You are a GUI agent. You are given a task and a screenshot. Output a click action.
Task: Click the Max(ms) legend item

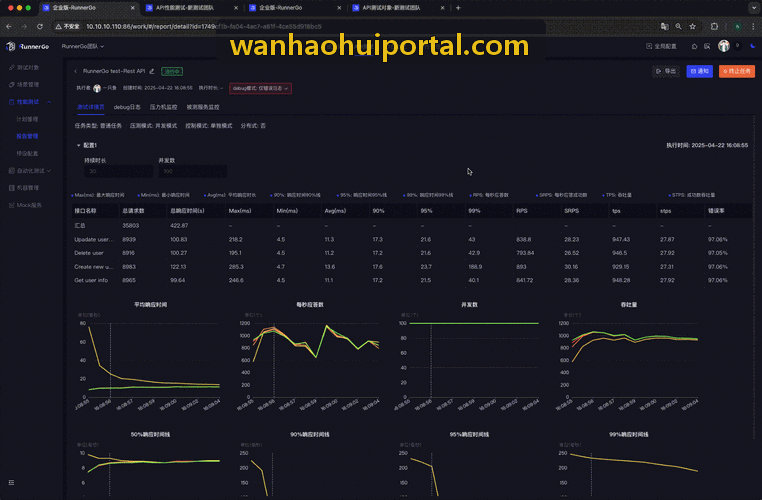click(x=98, y=195)
